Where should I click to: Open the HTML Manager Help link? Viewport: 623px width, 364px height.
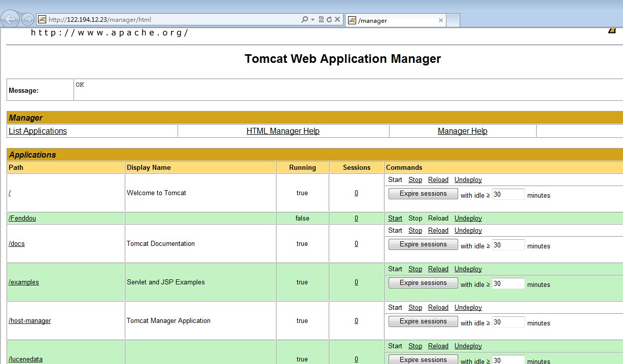283,131
